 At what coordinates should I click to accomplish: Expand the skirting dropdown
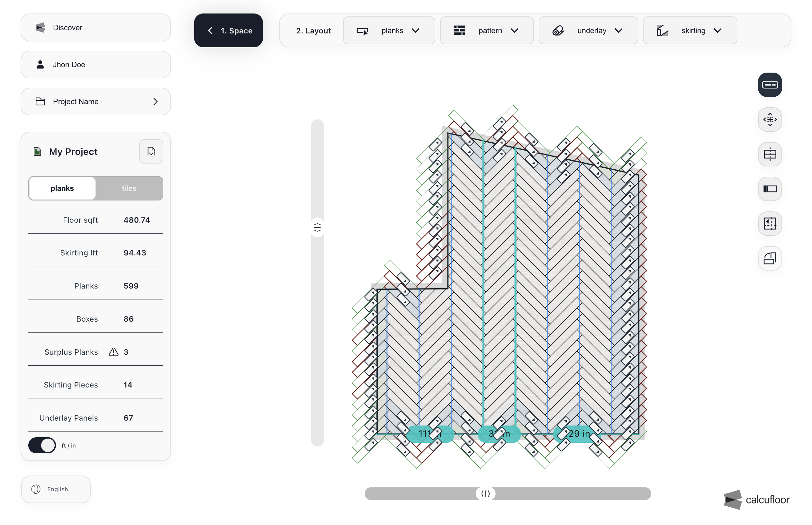[690, 31]
